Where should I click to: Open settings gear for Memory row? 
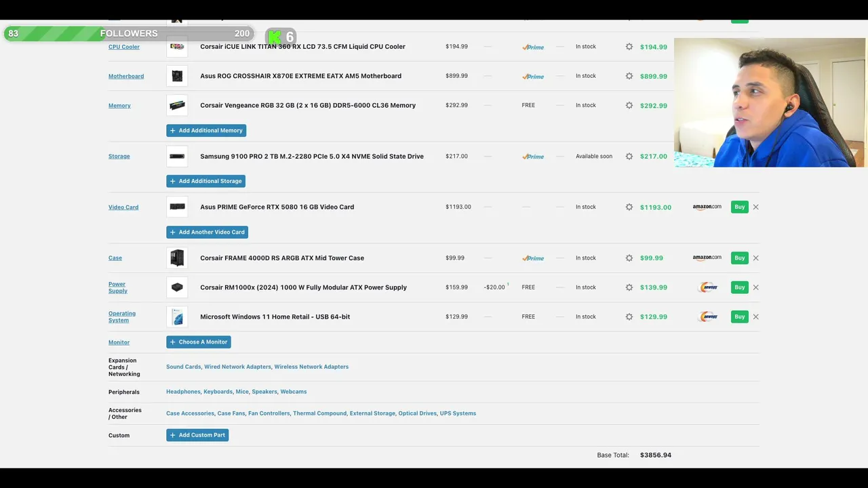(x=629, y=106)
